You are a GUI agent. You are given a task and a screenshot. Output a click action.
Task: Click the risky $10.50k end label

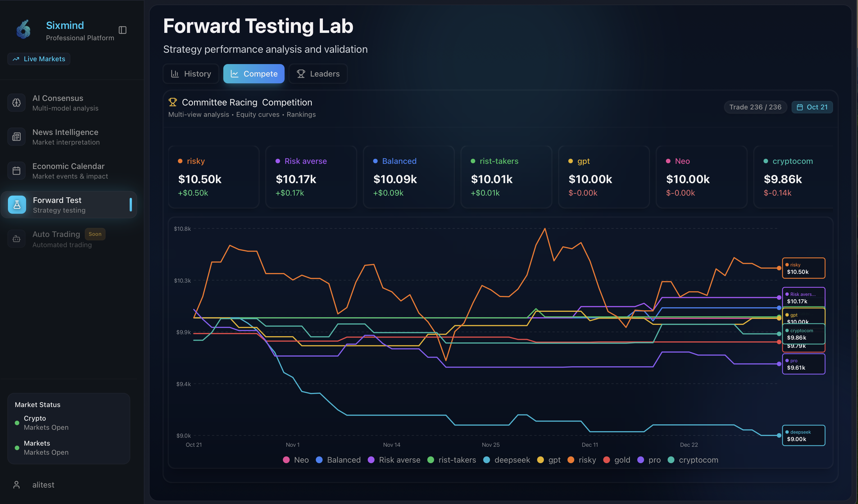pos(804,268)
